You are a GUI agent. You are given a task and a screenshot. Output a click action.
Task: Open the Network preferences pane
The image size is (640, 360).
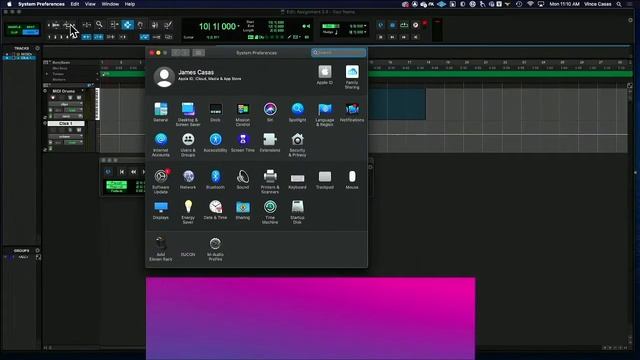pos(188,180)
